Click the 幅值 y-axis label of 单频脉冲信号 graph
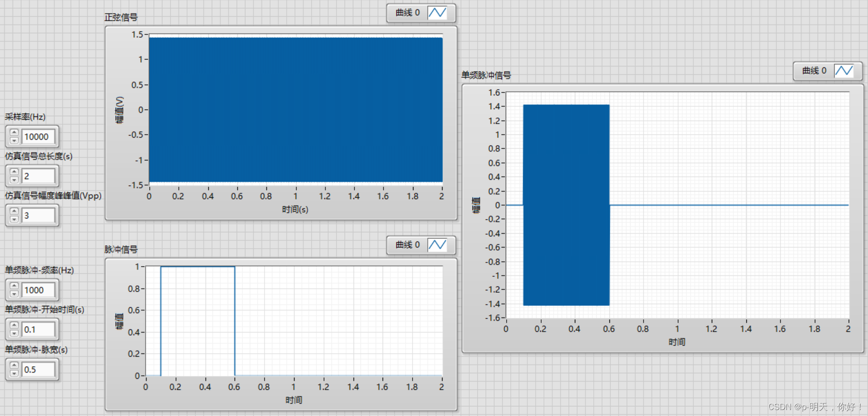 477,205
